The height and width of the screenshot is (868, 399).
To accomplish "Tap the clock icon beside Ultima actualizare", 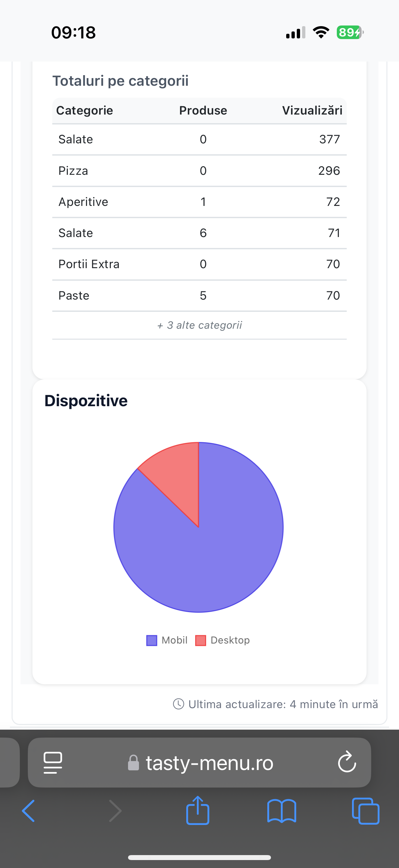I will tap(178, 704).
